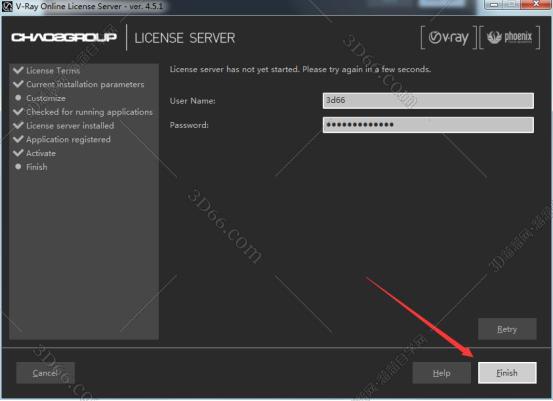Select the License Terms step
Viewport: 553px width, 401px height.
(x=53, y=71)
